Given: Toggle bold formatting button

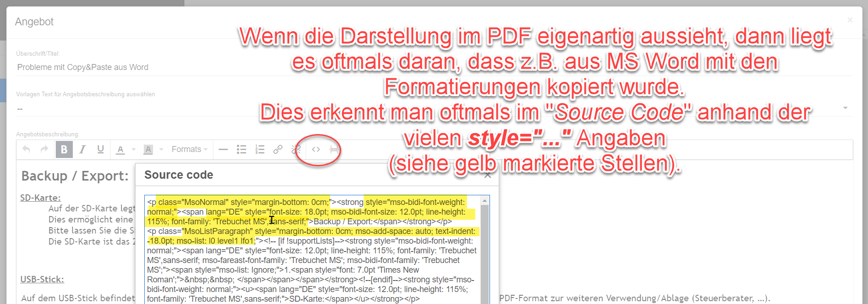Looking at the screenshot, I should [x=64, y=149].
